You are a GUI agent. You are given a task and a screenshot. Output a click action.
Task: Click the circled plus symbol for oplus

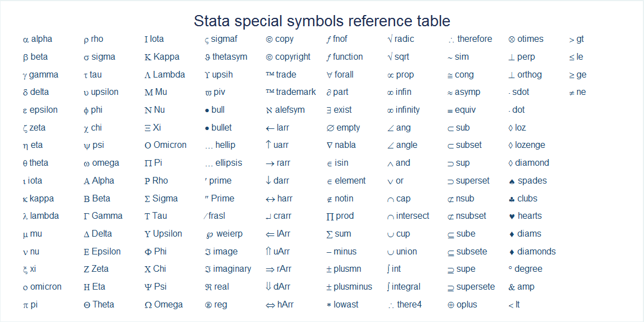point(450,305)
